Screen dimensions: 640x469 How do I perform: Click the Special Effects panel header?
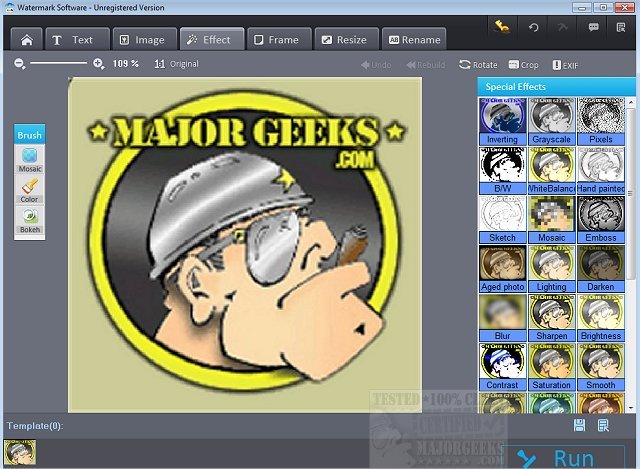(x=556, y=87)
